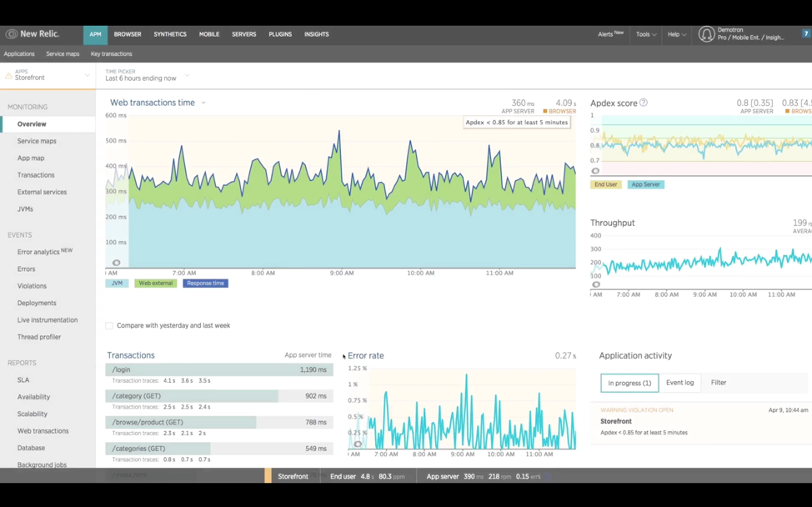
Task: Click the Storefront app warning triangle icon
Action: pos(8,76)
